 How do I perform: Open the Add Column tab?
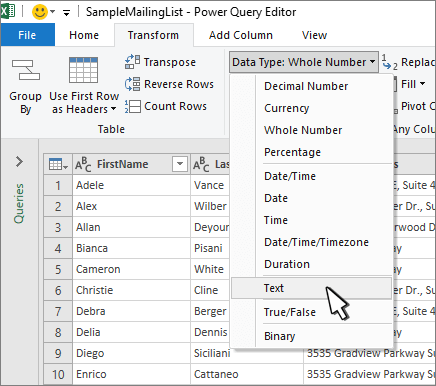click(x=241, y=35)
